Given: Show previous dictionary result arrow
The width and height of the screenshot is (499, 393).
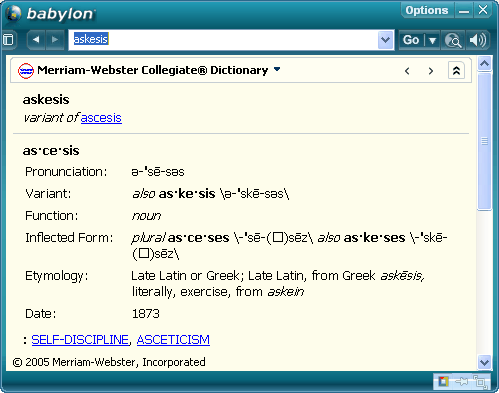Looking at the screenshot, I should tap(407, 71).
